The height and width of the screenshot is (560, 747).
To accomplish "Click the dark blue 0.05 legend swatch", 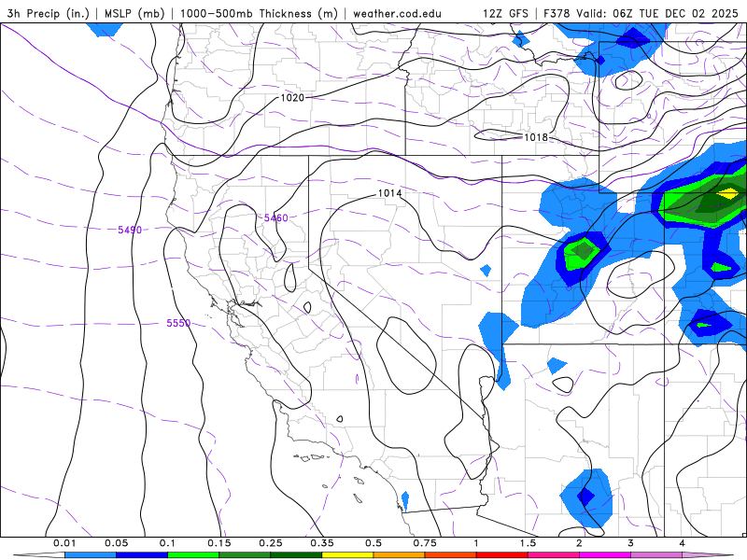I will click(x=142, y=555).
